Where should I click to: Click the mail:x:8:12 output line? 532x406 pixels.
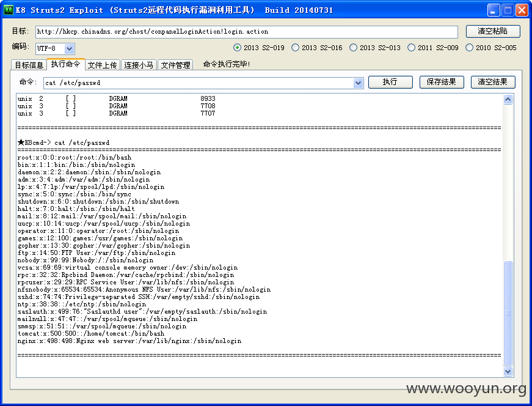click(102, 216)
